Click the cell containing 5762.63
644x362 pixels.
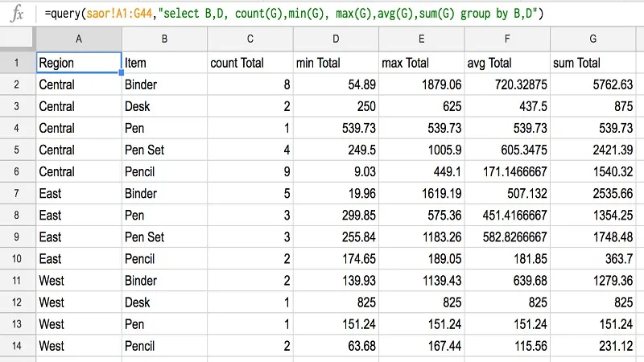pyautogui.click(x=592, y=84)
